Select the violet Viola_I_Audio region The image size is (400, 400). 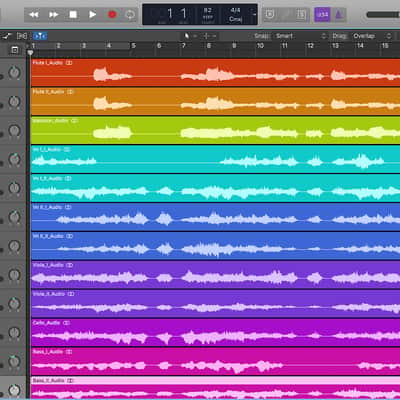click(215, 275)
